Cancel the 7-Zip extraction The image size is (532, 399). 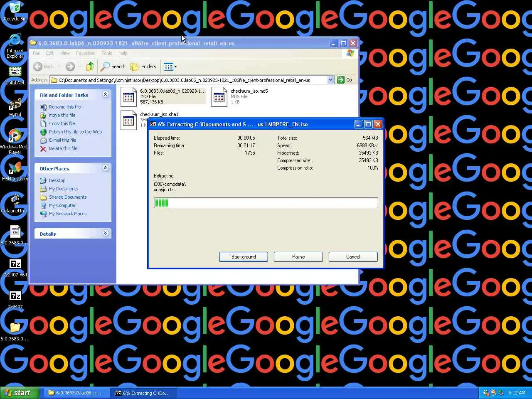353,257
